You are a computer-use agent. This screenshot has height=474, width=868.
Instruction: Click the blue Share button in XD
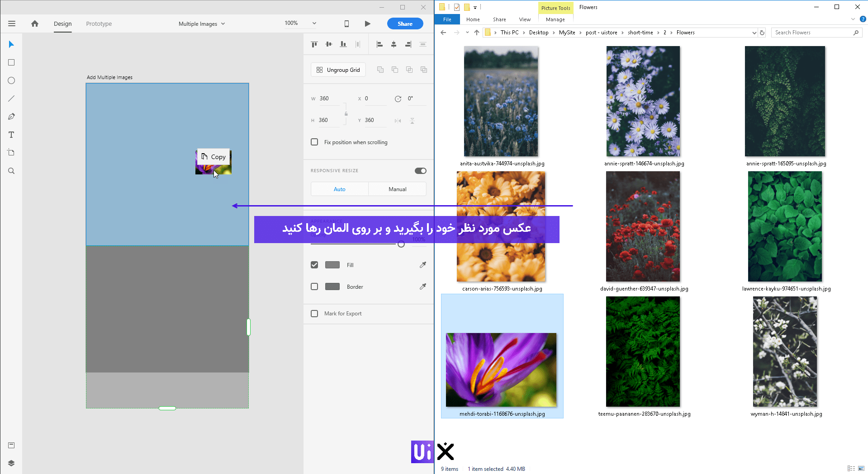405,23
